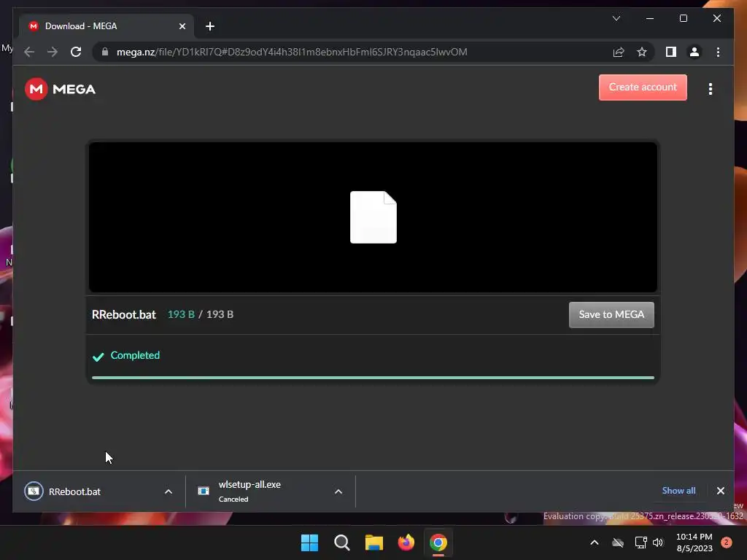Click the Save to MEGA button

611,315
